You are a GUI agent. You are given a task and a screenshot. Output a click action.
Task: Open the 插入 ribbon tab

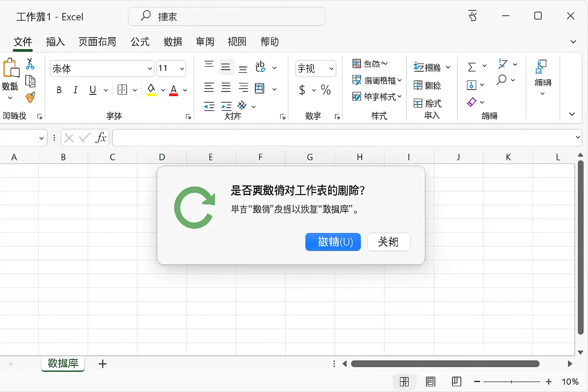pyautogui.click(x=56, y=42)
